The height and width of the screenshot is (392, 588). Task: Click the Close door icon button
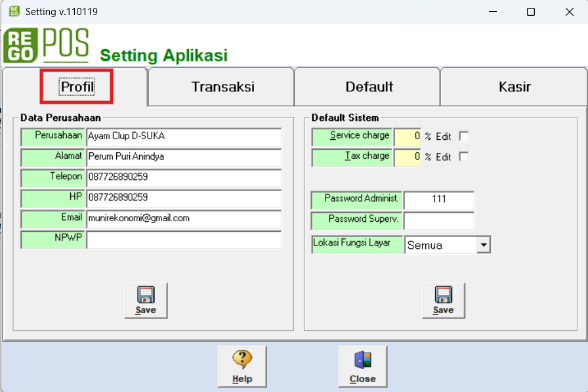pyautogui.click(x=362, y=366)
